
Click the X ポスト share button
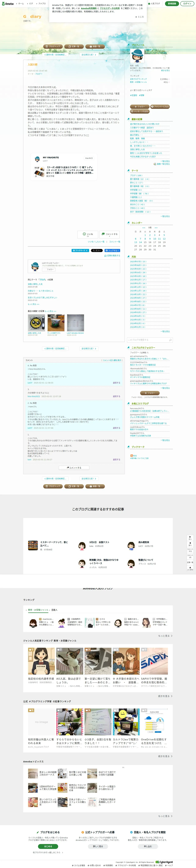pos(97,250)
